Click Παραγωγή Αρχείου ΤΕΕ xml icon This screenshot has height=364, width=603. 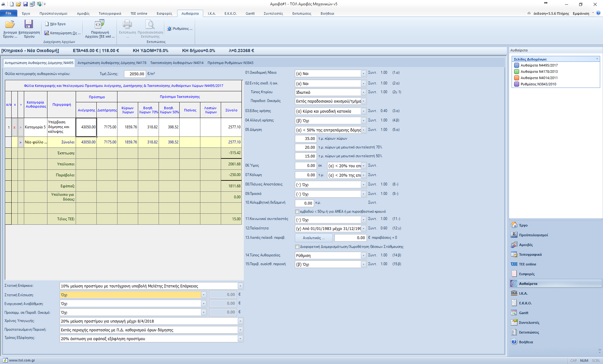(x=100, y=24)
